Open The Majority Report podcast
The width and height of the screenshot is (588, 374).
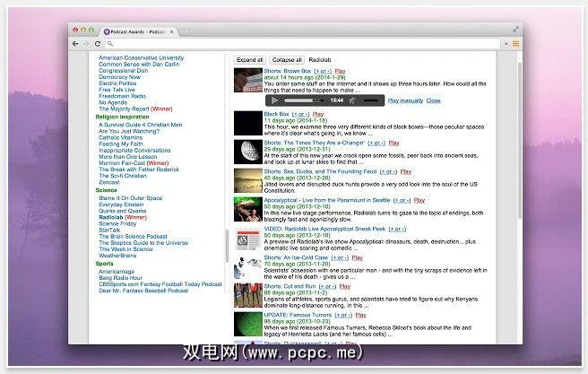click(124, 109)
